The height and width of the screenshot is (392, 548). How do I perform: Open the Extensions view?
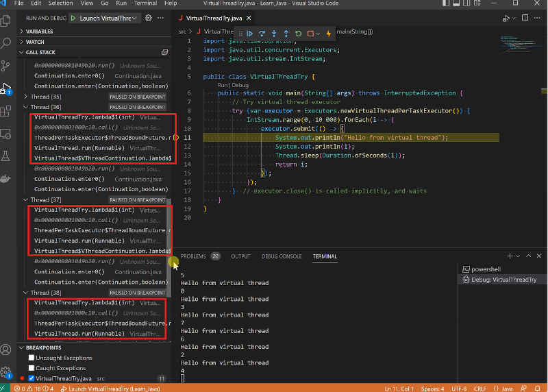pos(5,111)
